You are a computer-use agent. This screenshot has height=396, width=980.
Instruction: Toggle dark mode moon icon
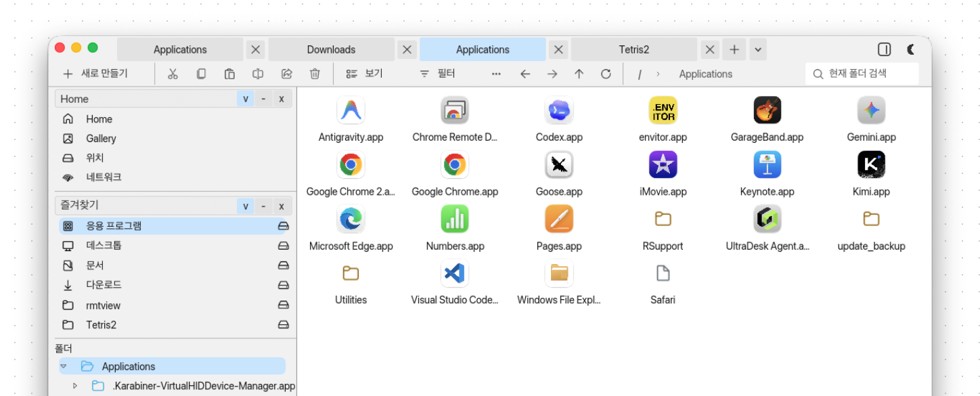[x=911, y=49]
